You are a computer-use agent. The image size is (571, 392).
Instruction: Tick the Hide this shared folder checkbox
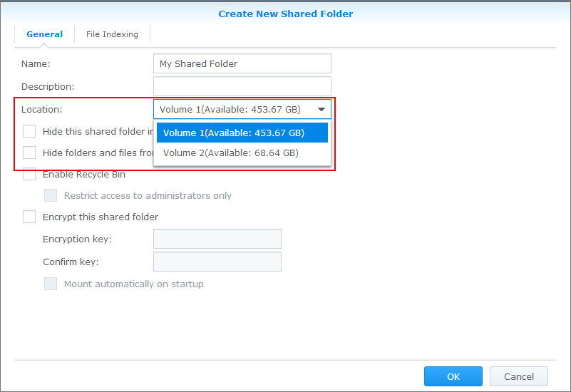pos(29,131)
